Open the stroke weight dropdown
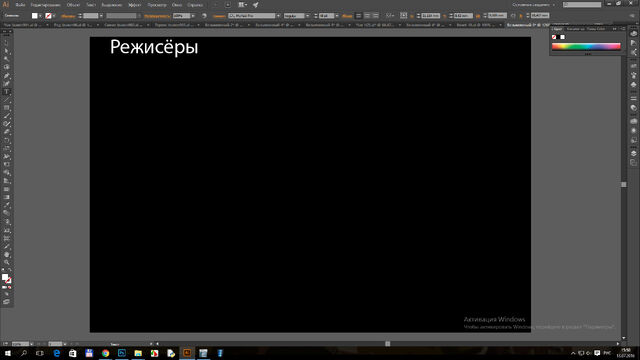This screenshot has width=640, height=360. [x=101, y=16]
